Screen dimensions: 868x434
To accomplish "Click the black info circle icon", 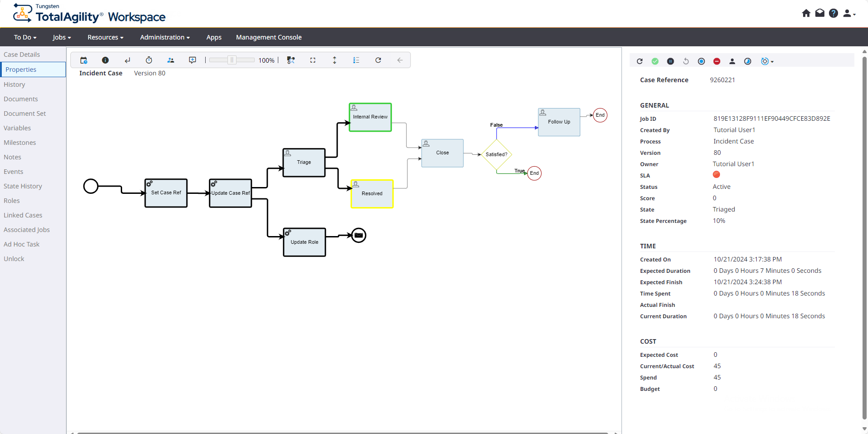I will click(x=105, y=60).
